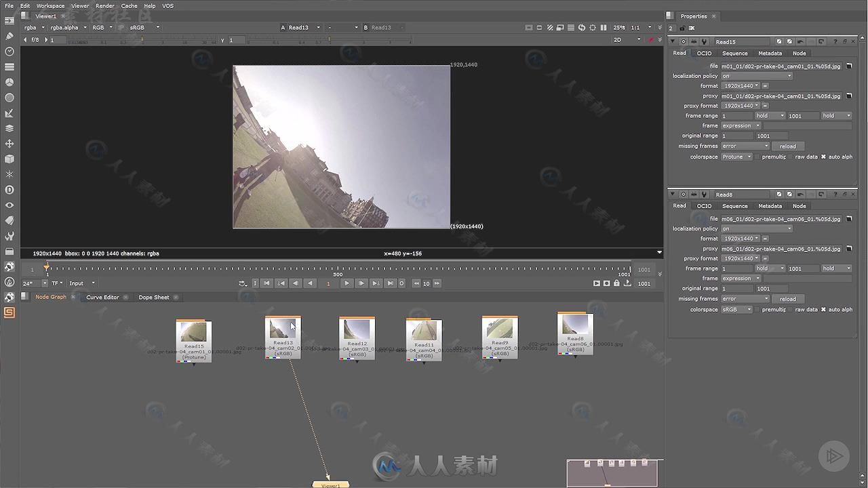Click the capture viewer icon beside the lock

point(607,283)
